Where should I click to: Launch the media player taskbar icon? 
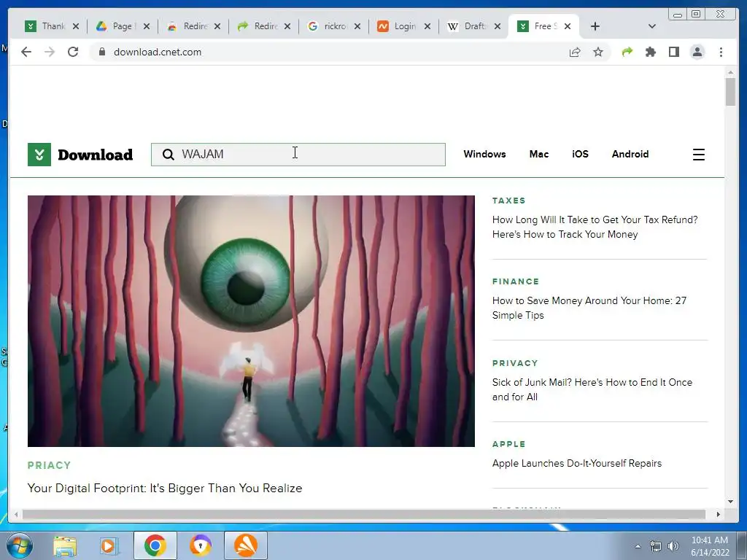pyautogui.click(x=108, y=545)
